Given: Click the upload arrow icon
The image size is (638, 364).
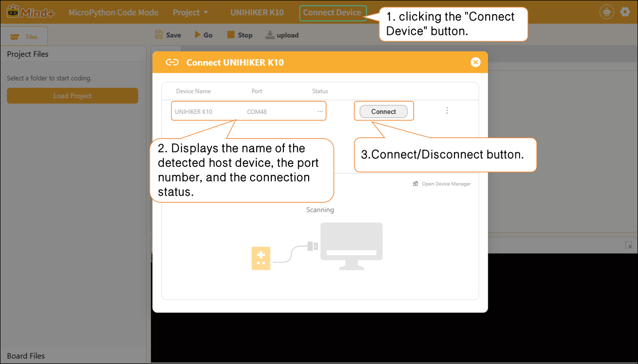Looking at the screenshot, I should coord(270,35).
